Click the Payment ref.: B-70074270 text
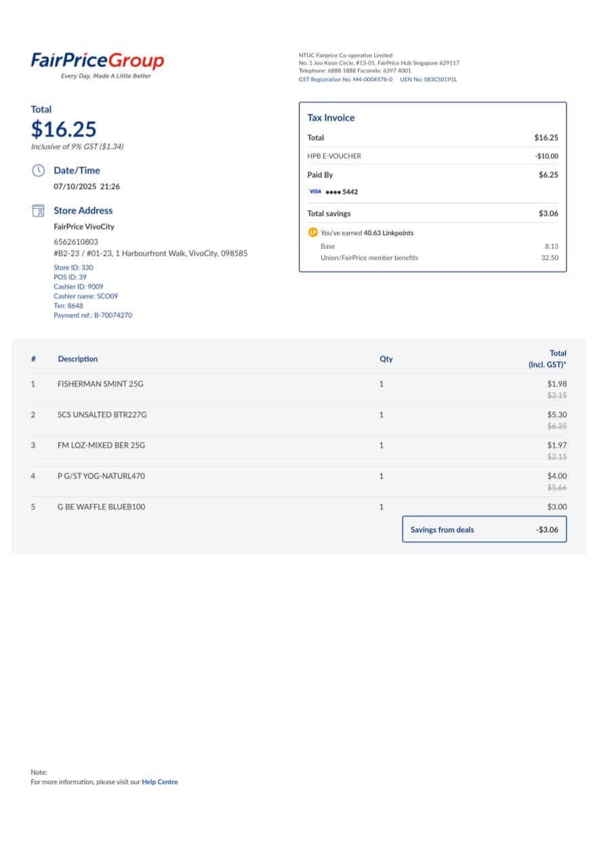601x868 pixels. 93,315
